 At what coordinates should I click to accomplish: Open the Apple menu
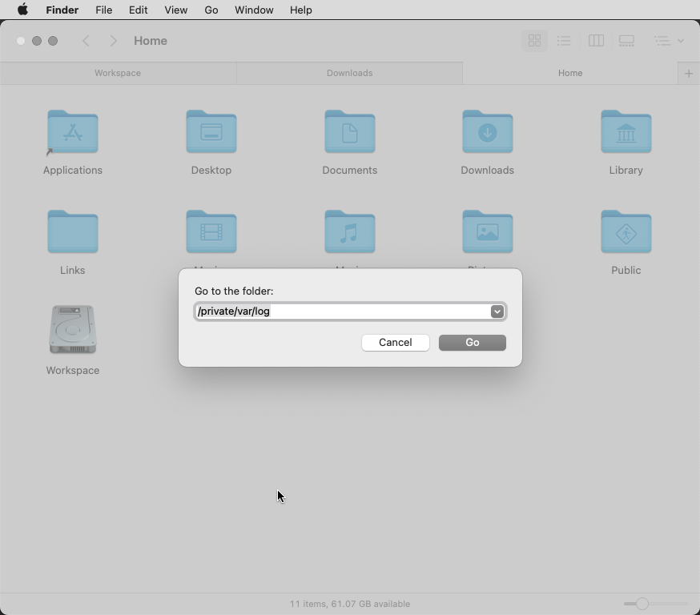pyautogui.click(x=22, y=10)
